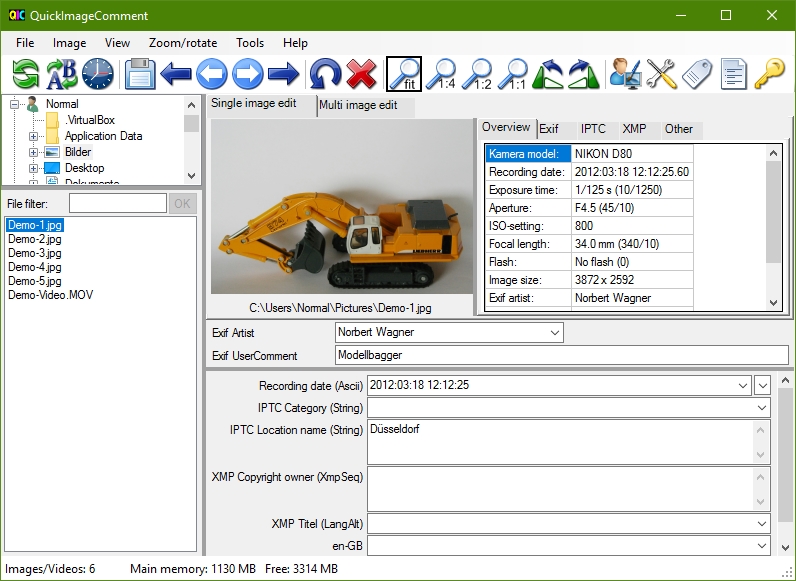Click the Image size 3872 x 2592 value
The image size is (796, 581).
pyautogui.click(x=632, y=280)
